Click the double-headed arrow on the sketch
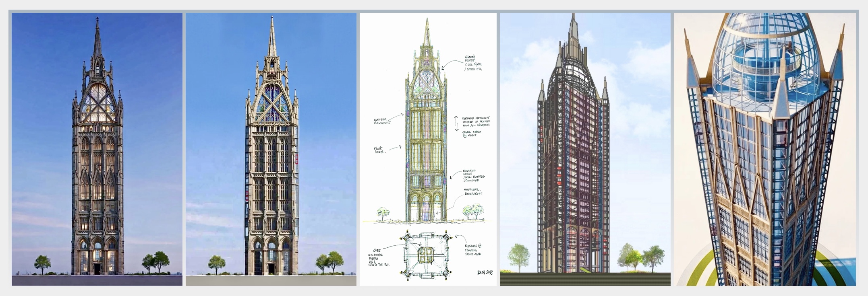 click(x=456, y=123)
